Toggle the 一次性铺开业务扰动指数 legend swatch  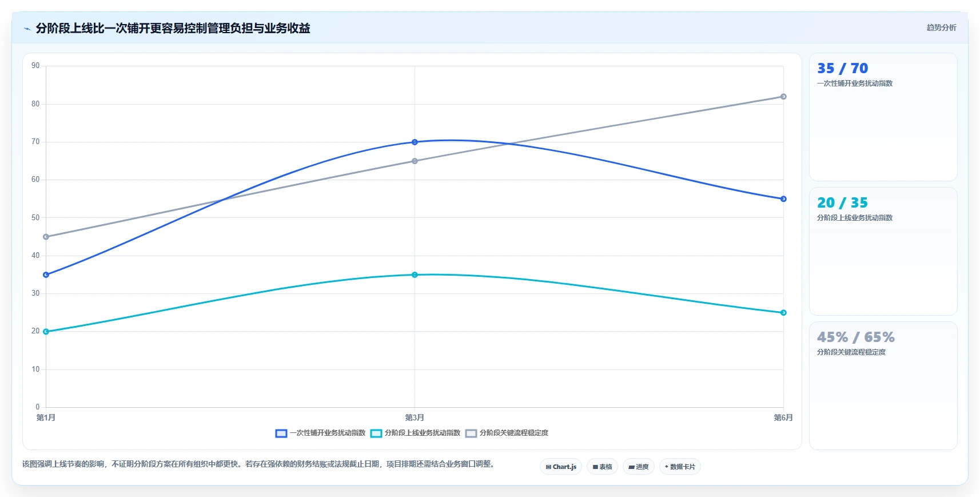281,433
